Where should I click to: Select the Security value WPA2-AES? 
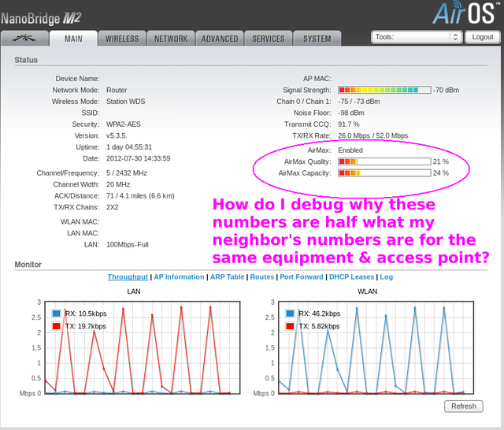click(x=124, y=124)
